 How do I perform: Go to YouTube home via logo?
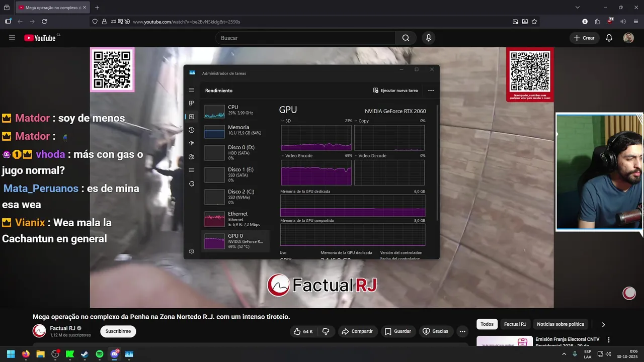point(40,38)
